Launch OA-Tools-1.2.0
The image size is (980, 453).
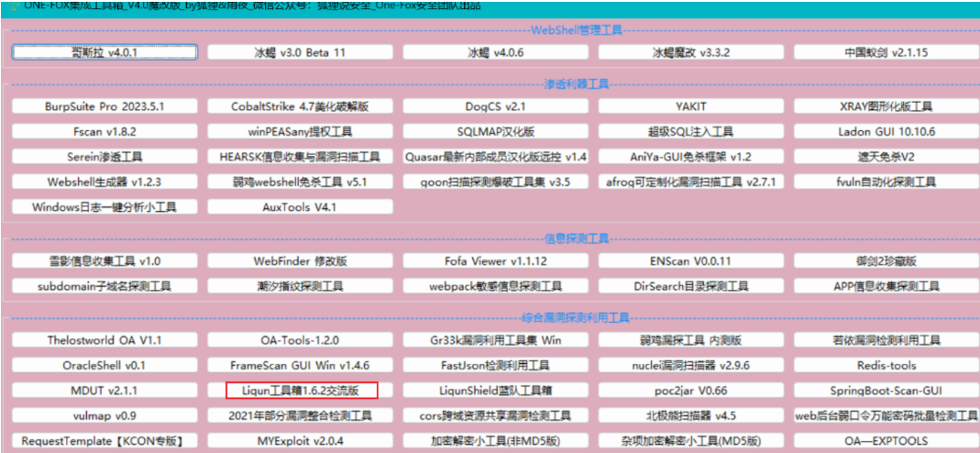300,340
